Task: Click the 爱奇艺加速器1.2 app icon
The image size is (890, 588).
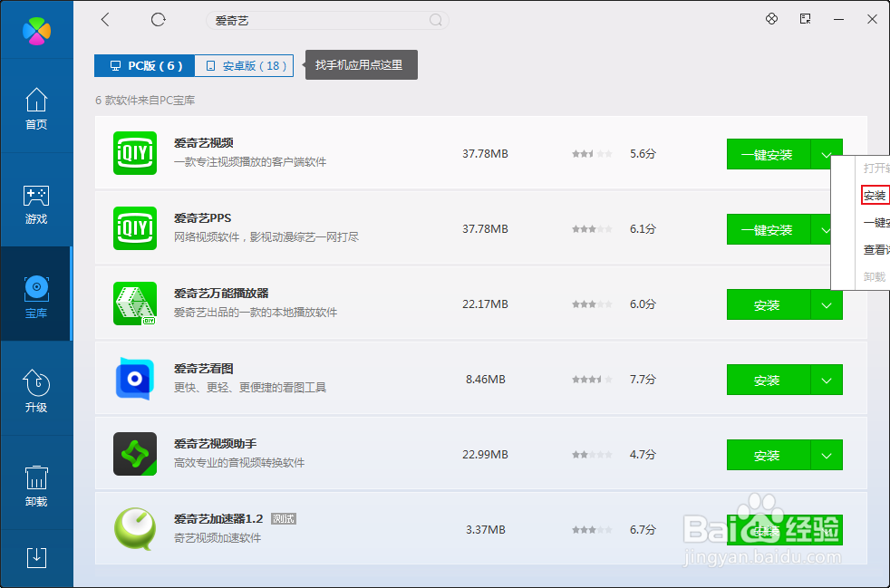Action: click(x=134, y=529)
